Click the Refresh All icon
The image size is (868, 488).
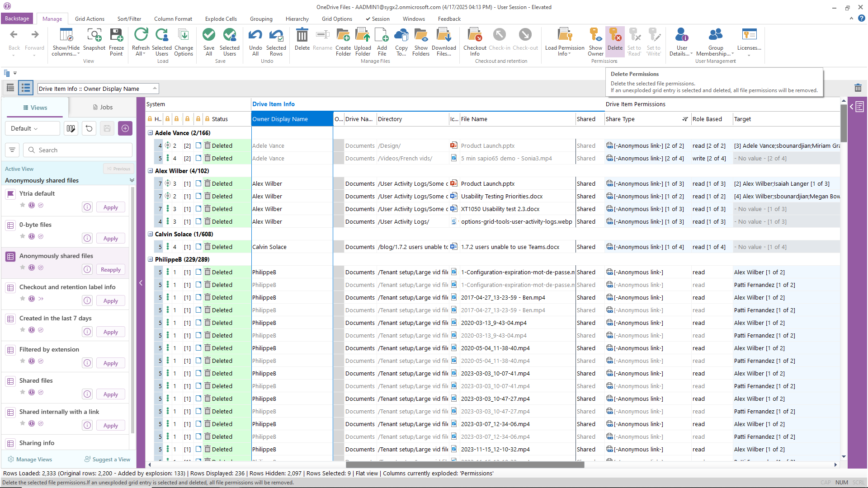pyautogui.click(x=141, y=35)
